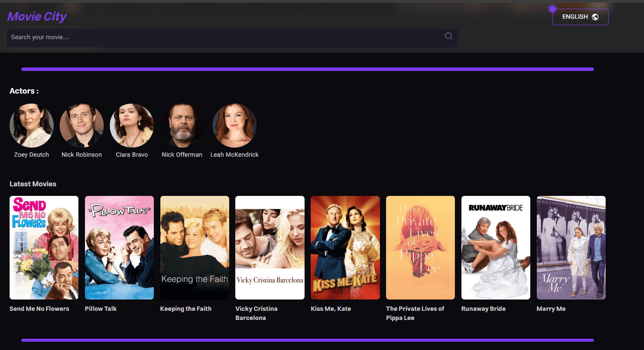Open the Vicky Cristina Barcelona poster
The height and width of the screenshot is (350, 644).
(270, 248)
